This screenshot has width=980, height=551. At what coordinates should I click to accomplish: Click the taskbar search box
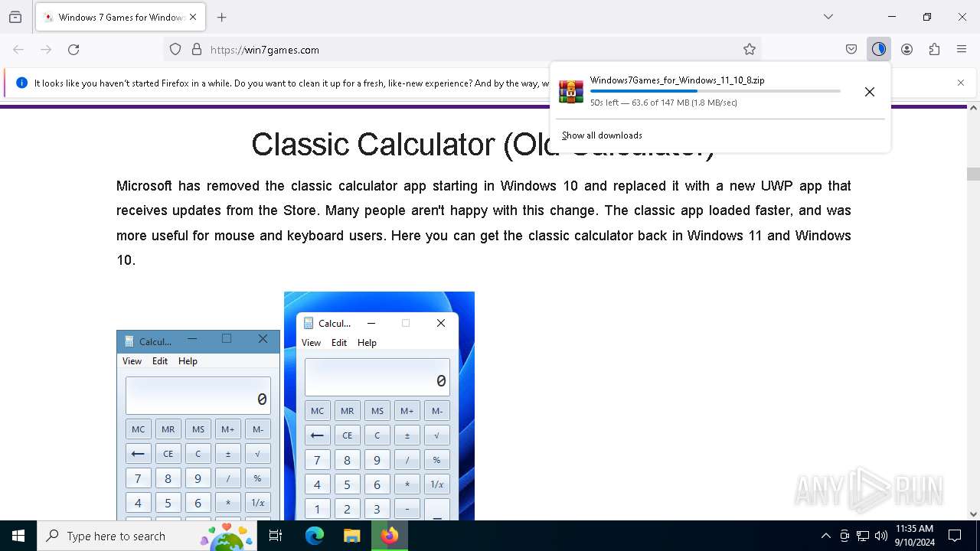tap(147, 536)
